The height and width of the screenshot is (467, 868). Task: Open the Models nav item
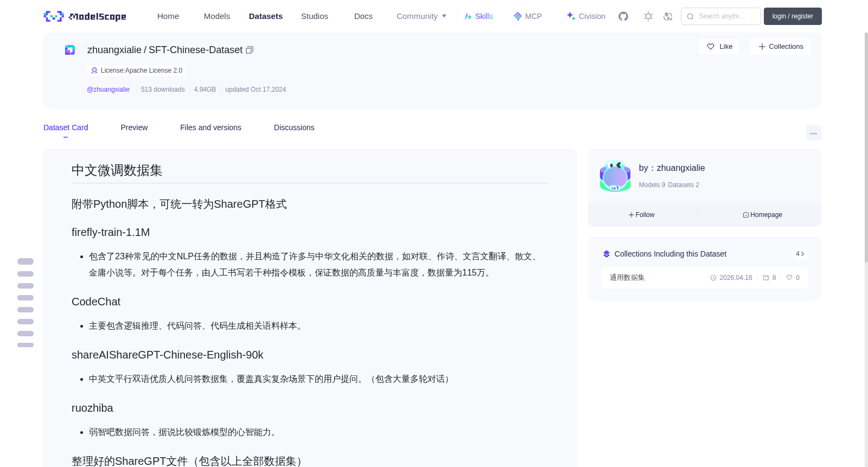click(217, 16)
